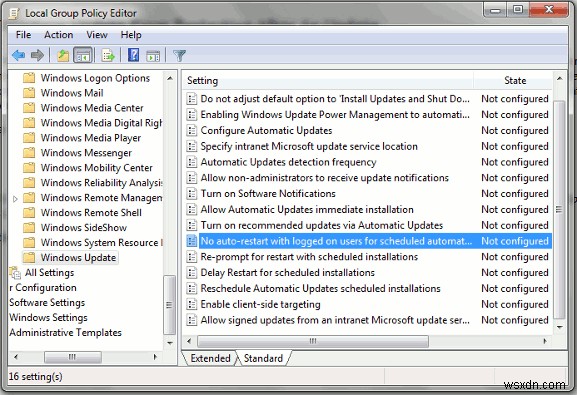
Task: Click the settings list scroll-down arrow
Action: coord(559,327)
